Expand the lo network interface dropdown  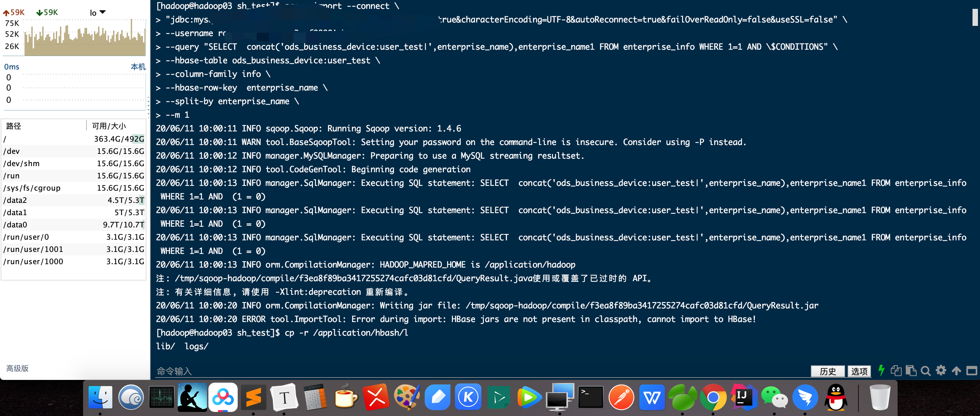click(98, 13)
